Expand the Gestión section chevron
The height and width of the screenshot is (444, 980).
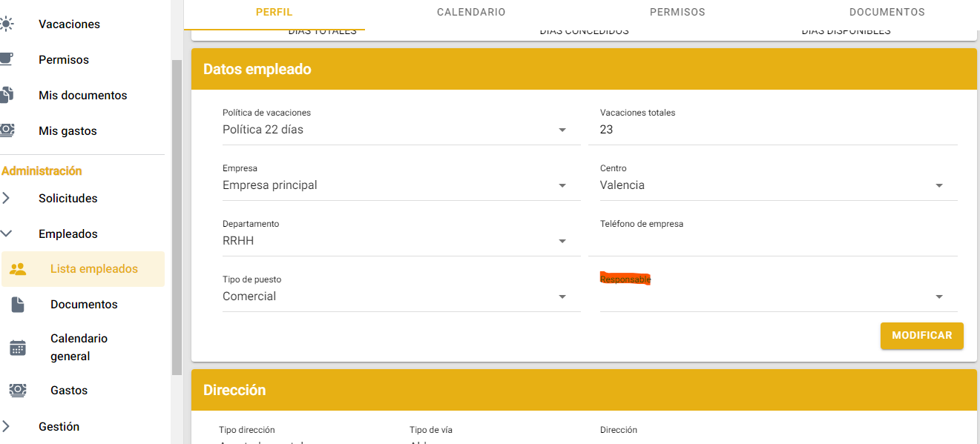tap(6, 426)
